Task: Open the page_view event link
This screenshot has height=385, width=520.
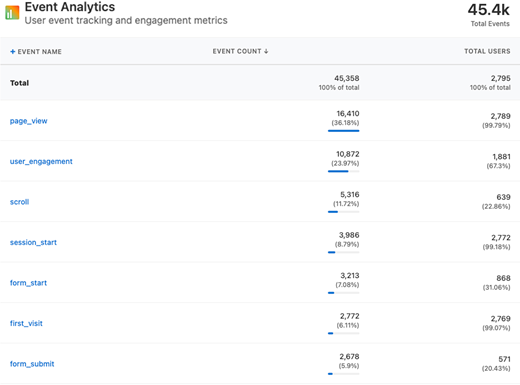Action: coord(29,121)
